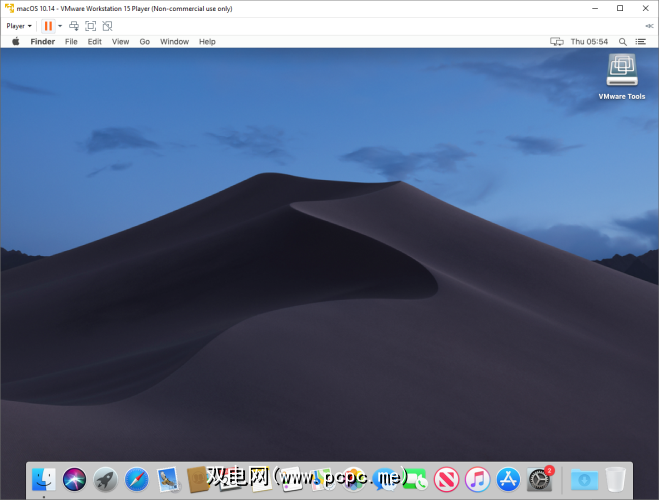Open the Trash in the Dock

pos(615,479)
